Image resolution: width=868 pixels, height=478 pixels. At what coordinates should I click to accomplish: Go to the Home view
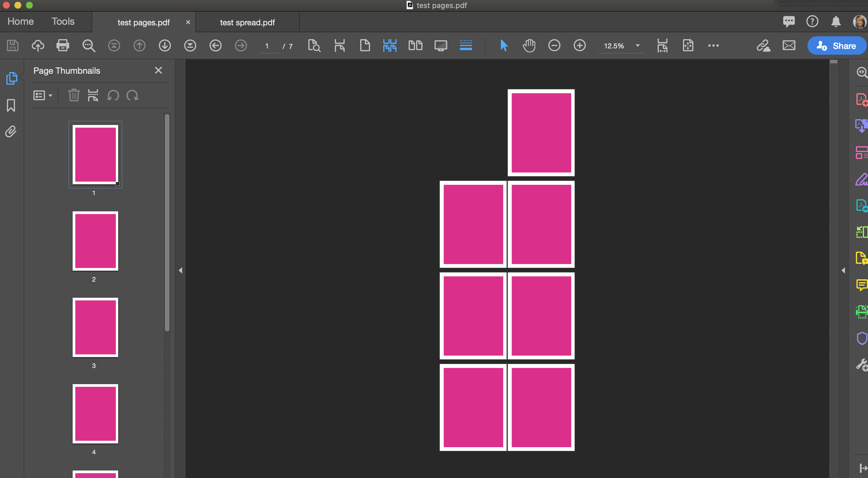[x=20, y=22]
